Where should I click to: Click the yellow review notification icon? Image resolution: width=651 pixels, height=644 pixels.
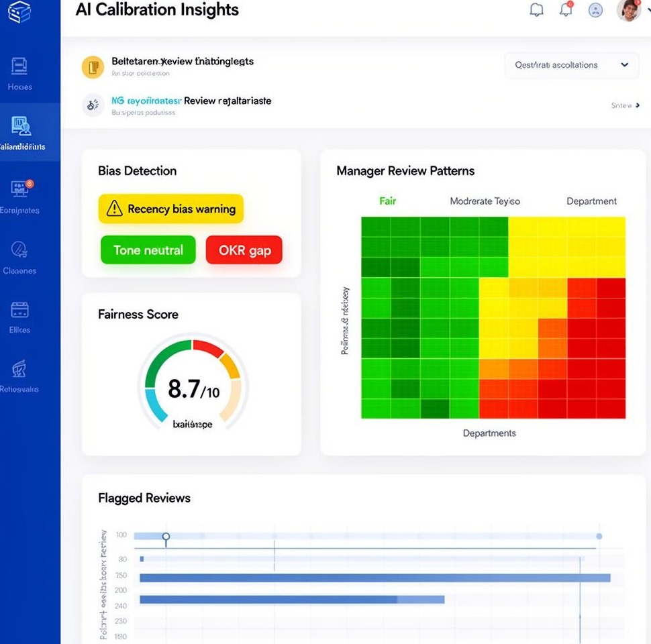point(93,66)
